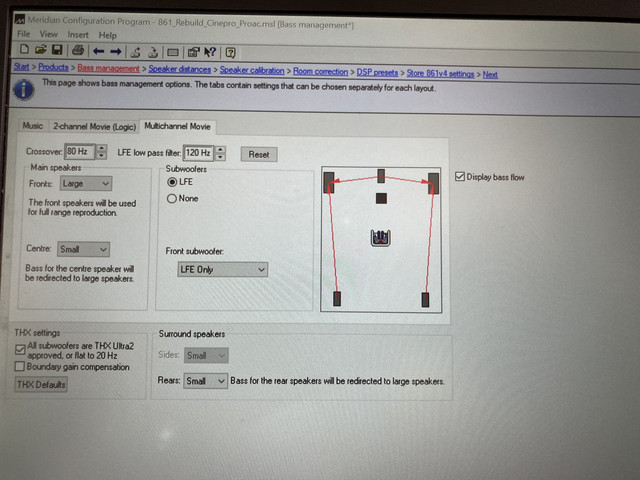Go forward with the right arrow icon

tap(116, 51)
